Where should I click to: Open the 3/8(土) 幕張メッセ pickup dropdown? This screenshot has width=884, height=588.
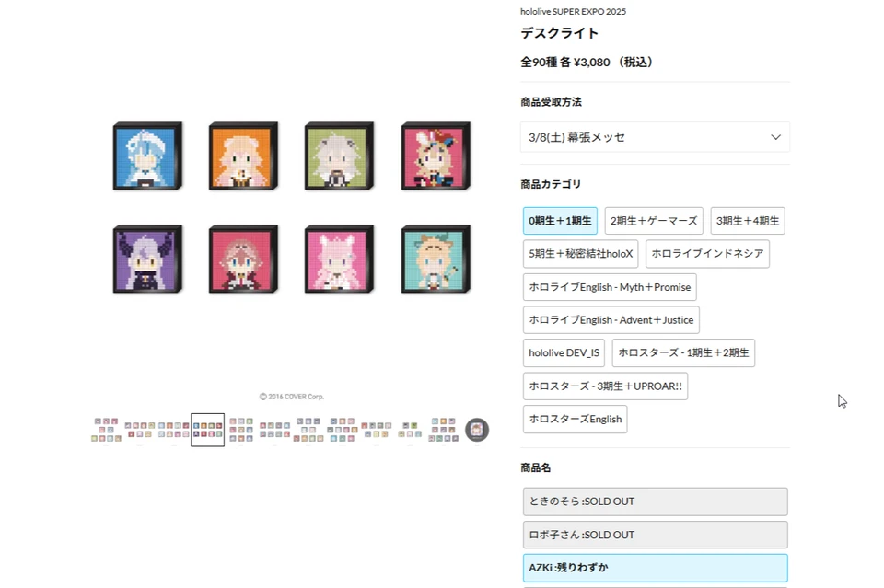tap(655, 137)
